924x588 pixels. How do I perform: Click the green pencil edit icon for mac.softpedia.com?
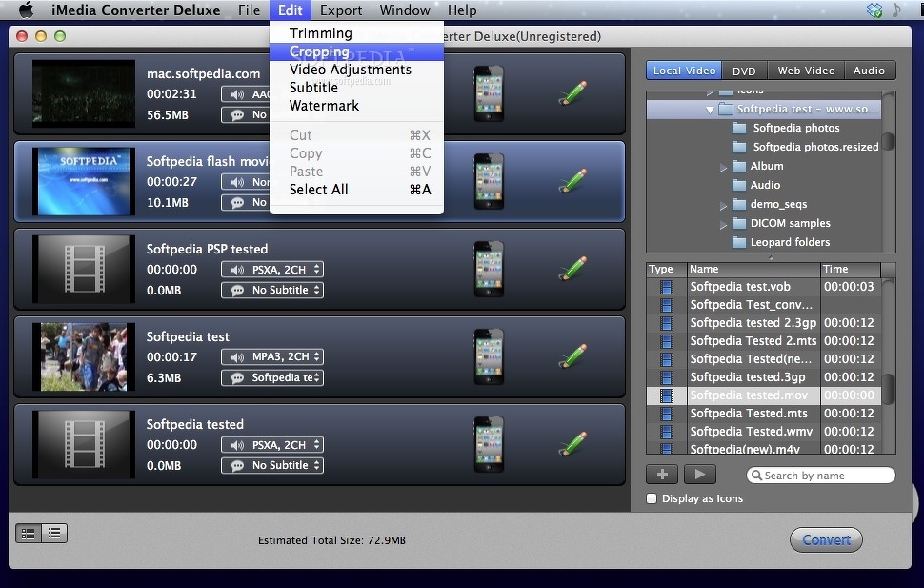(x=572, y=93)
